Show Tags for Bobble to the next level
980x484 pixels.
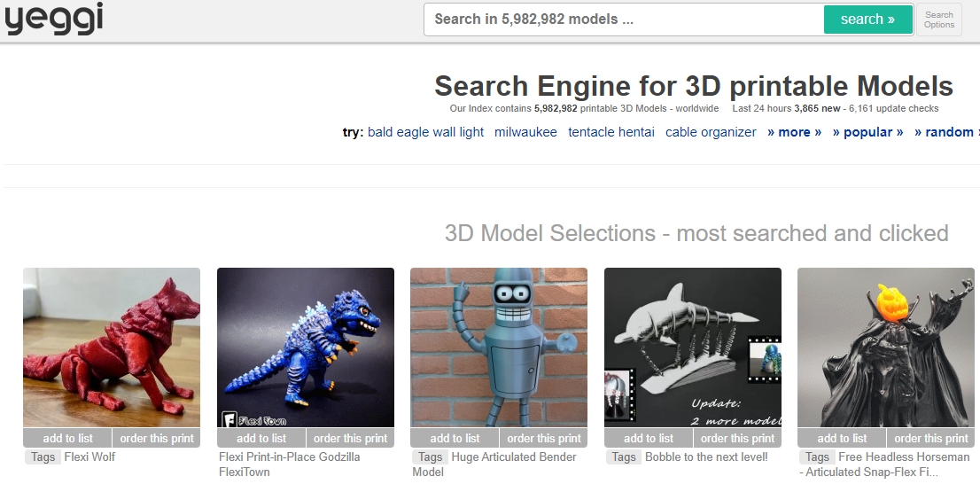point(623,457)
